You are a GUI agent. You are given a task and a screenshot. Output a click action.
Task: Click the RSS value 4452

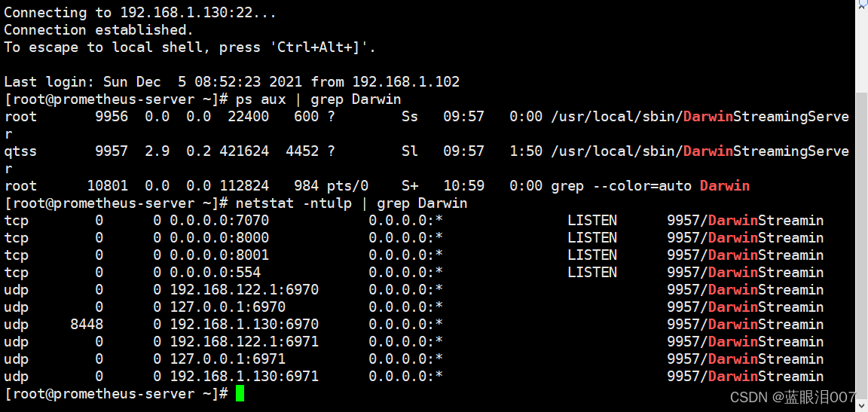[x=301, y=151]
